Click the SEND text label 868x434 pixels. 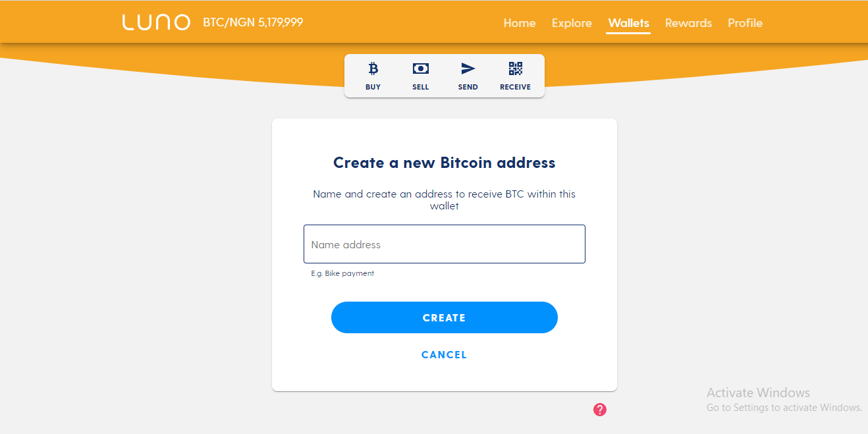468,87
